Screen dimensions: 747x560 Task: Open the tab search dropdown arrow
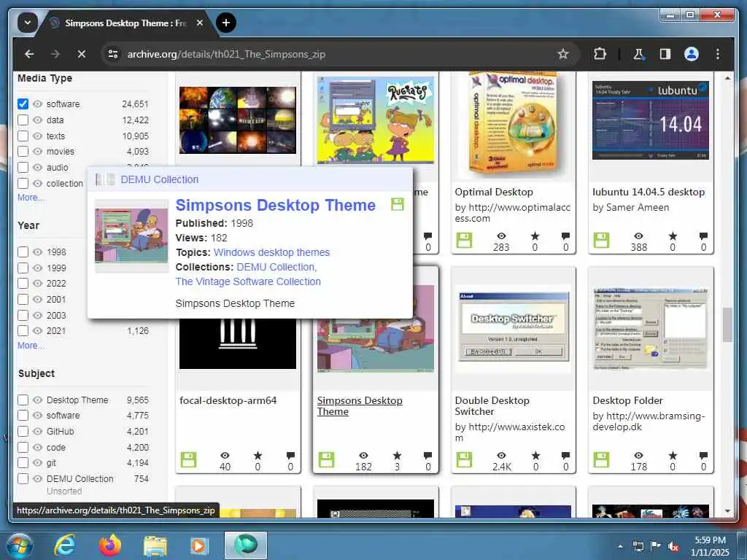click(x=28, y=23)
